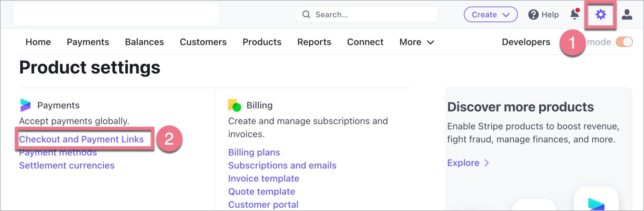Image resolution: width=644 pixels, height=211 pixels.
Task: Click the notifications bell icon
Action: pos(575,14)
